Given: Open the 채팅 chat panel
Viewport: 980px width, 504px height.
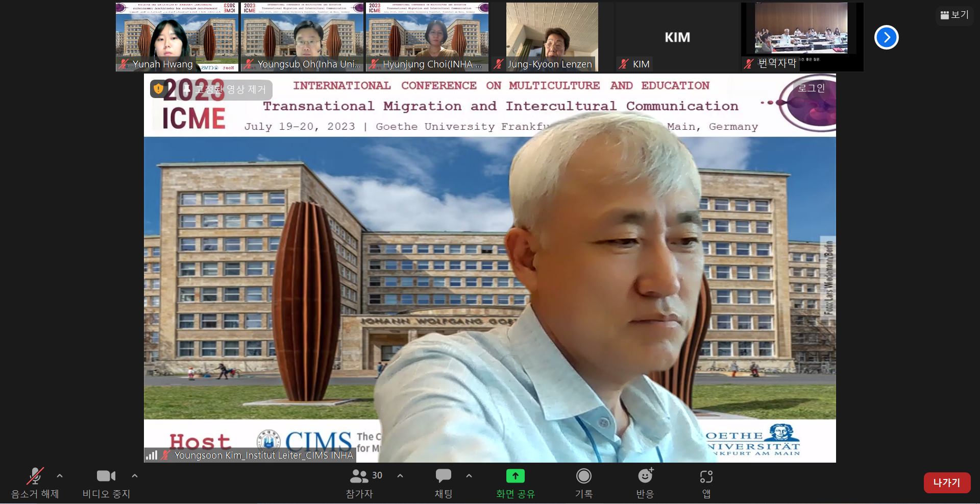Looking at the screenshot, I should [x=444, y=483].
